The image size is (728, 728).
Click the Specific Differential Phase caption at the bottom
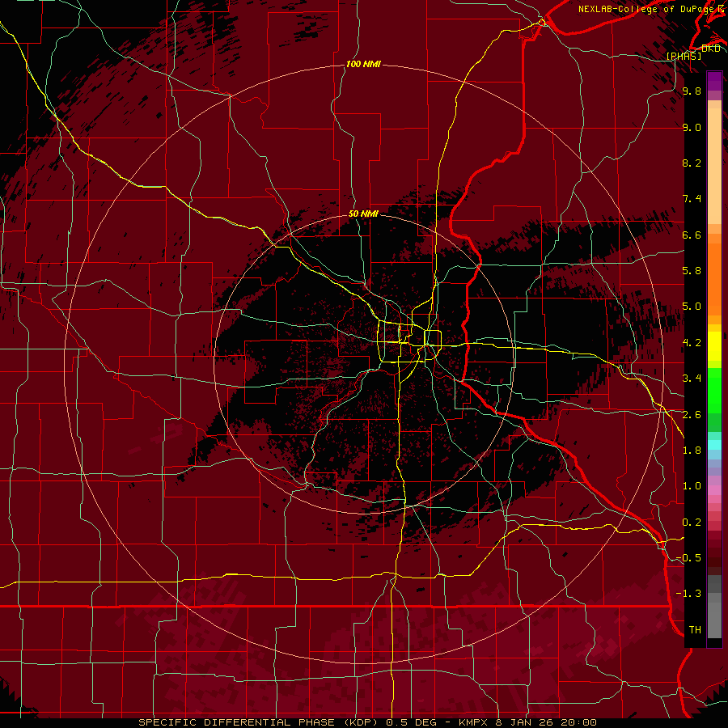pos(367,722)
